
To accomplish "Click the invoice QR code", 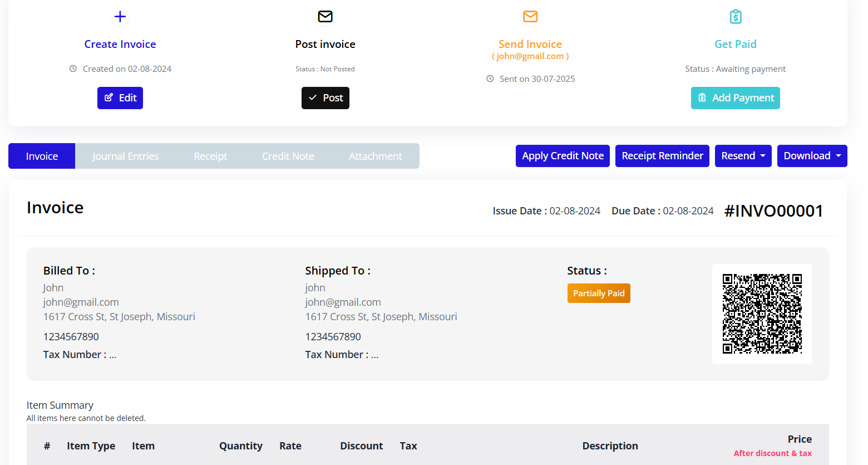I will (x=762, y=314).
